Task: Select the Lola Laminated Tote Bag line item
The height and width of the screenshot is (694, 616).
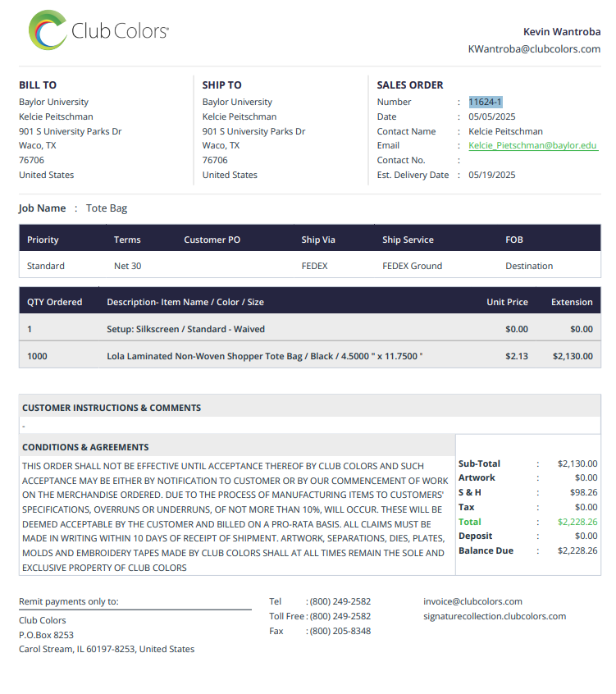Action: pyautogui.click(x=310, y=356)
